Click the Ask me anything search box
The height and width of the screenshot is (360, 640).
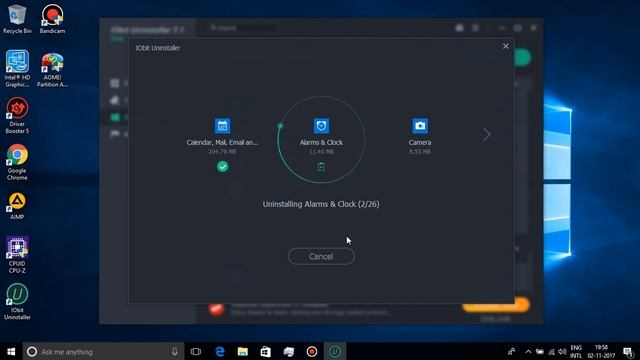[x=103, y=351]
